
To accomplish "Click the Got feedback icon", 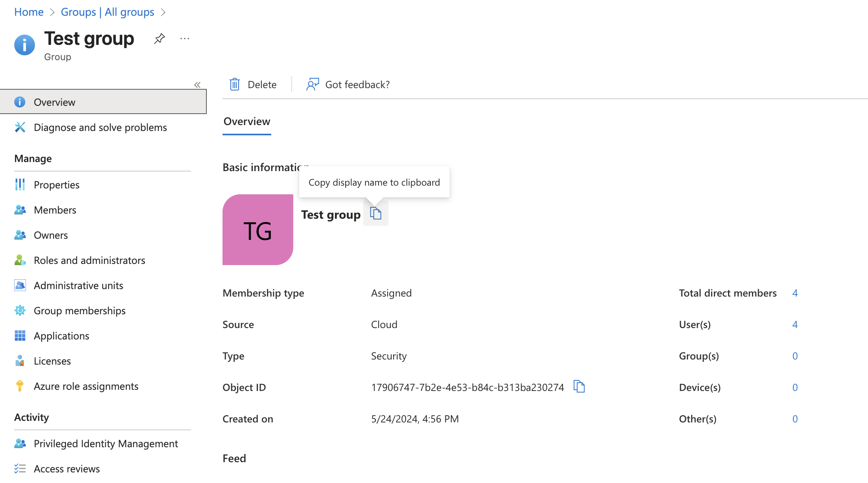I will click(x=313, y=85).
